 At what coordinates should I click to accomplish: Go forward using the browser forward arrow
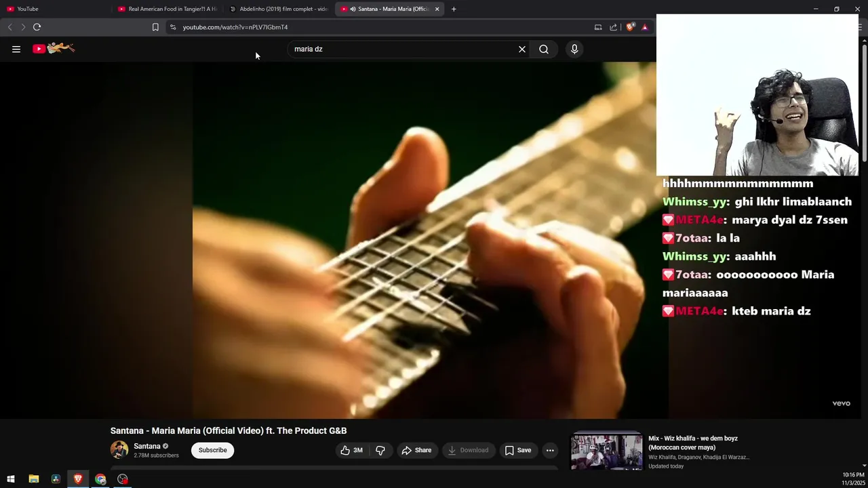click(22, 27)
